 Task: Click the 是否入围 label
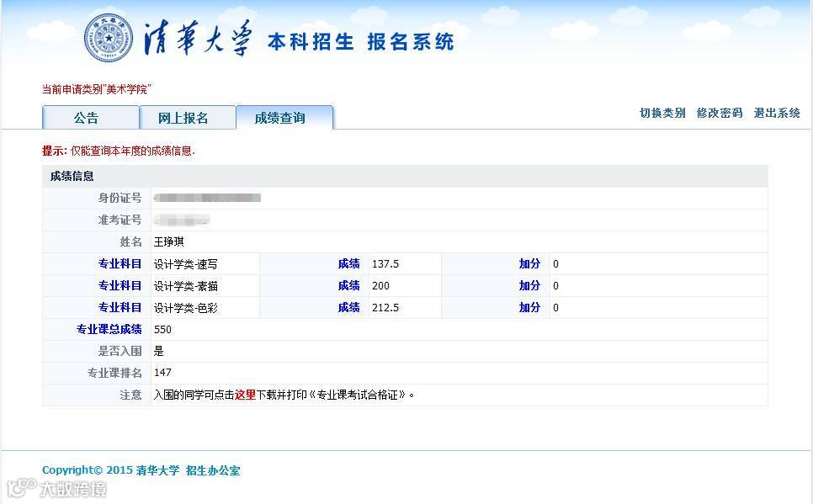point(120,351)
